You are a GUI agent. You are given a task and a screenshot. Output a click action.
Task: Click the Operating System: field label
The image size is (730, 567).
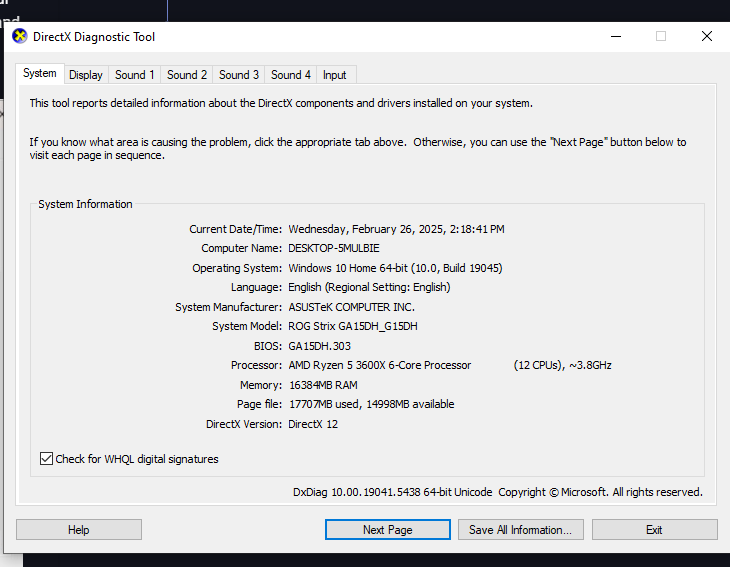tap(237, 268)
